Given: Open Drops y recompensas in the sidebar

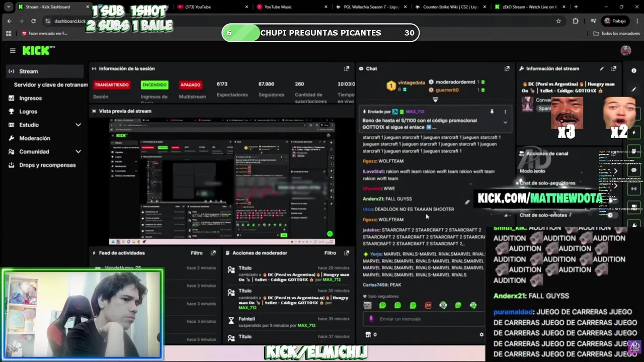Looking at the screenshot, I should [x=47, y=165].
